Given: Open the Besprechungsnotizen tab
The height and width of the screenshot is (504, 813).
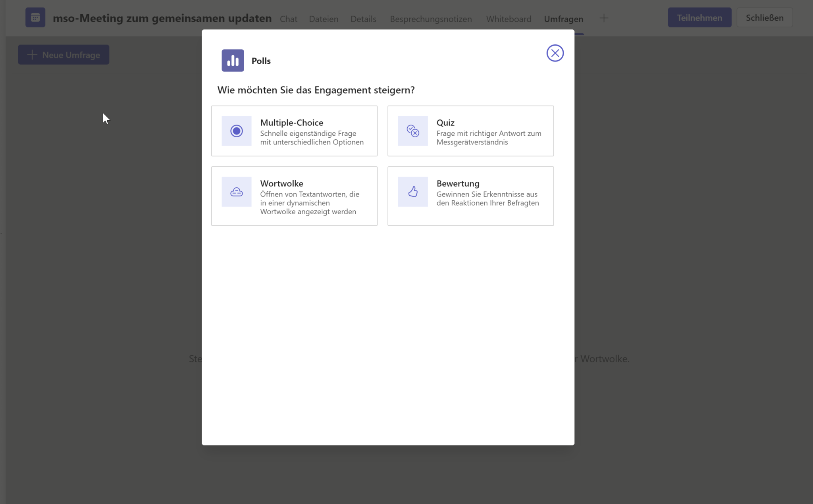Looking at the screenshot, I should pyautogui.click(x=431, y=19).
